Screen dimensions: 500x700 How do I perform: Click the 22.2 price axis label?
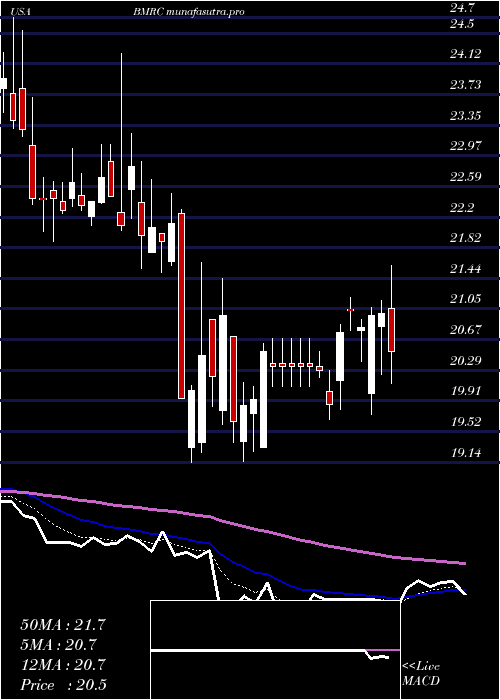tap(463, 207)
